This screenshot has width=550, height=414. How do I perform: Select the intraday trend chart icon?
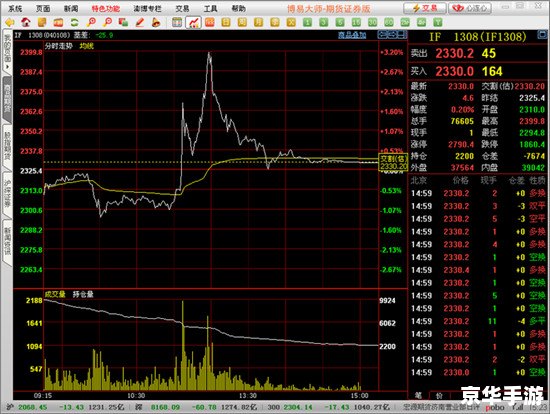pyautogui.click(x=193, y=22)
